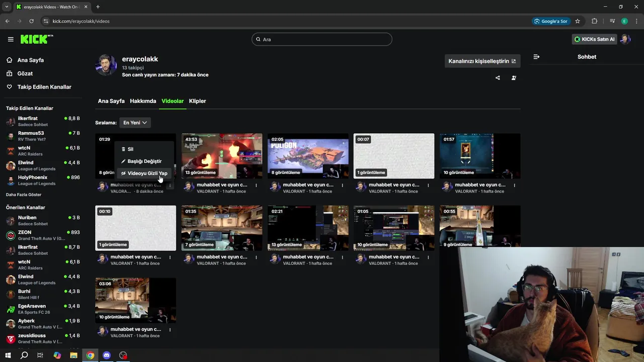
Task: Open three-dot menu of the 02:21 video
Action: [x=342, y=257]
